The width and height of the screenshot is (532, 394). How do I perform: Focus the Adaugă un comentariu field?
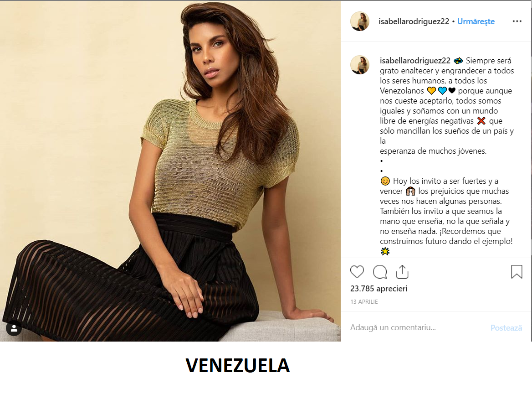(x=417, y=327)
